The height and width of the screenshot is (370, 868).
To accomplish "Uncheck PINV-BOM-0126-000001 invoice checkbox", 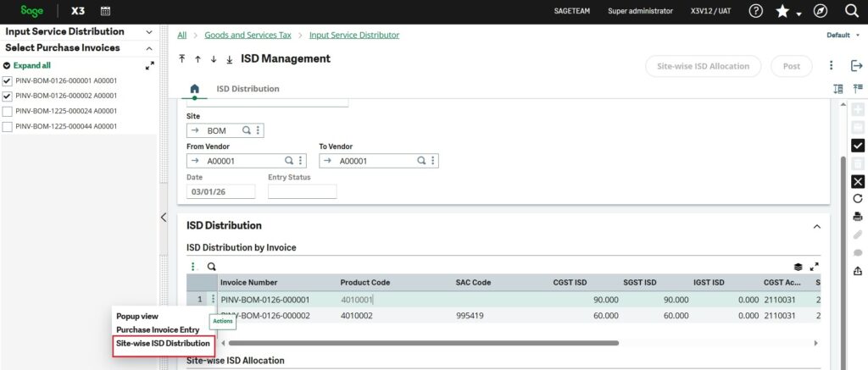I will pos(8,80).
